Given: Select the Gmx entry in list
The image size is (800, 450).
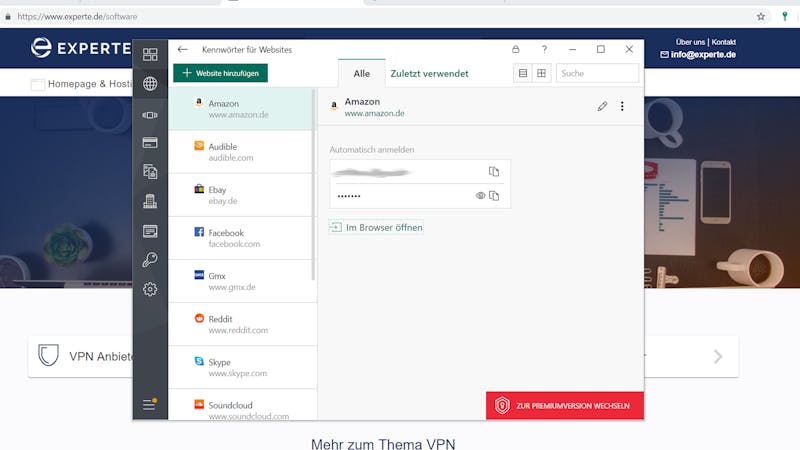Looking at the screenshot, I should click(241, 281).
